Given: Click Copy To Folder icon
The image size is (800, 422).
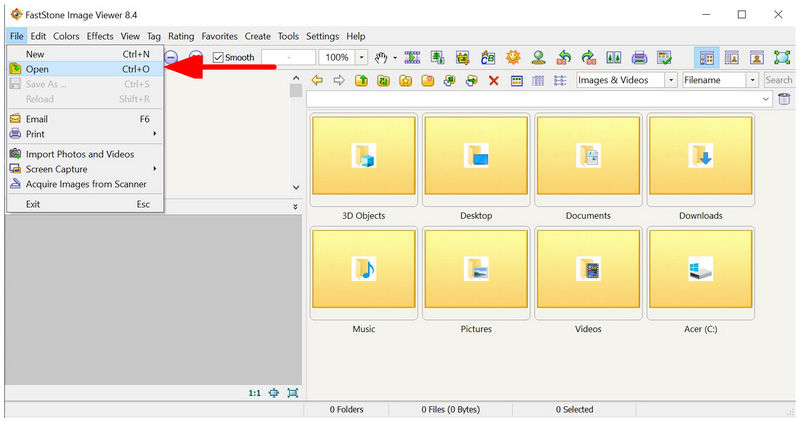Looking at the screenshot, I should (x=449, y=80).
